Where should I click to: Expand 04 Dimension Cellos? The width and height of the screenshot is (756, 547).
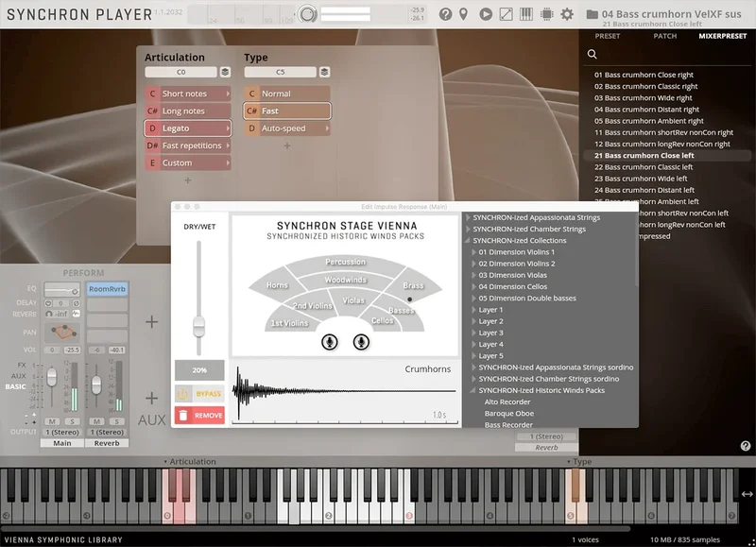[473, 287]
